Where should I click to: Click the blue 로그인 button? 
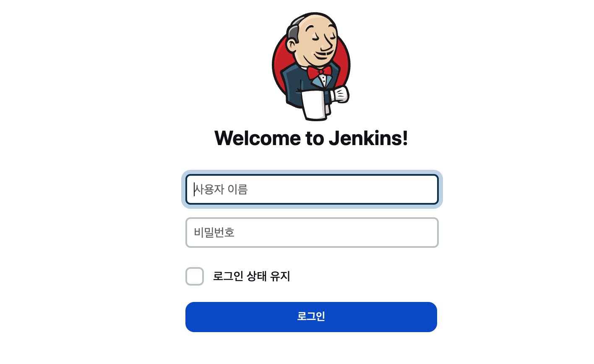(x=311, y=317)
